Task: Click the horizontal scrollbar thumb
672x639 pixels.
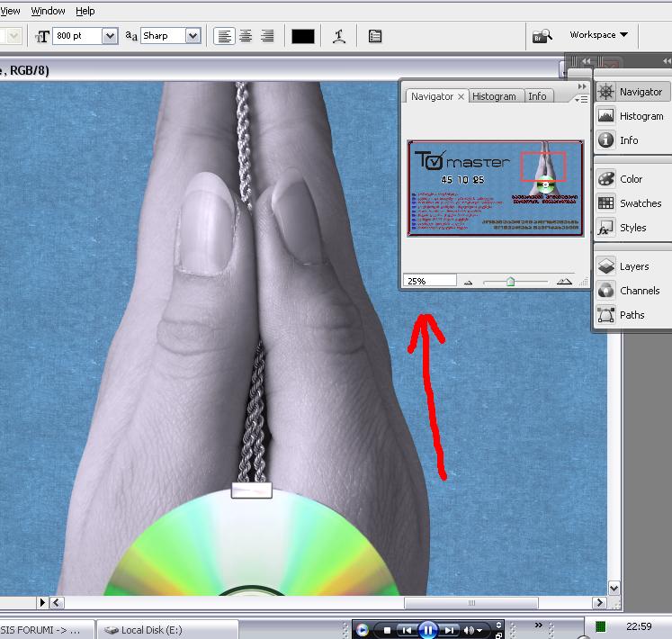Action: 471,603
